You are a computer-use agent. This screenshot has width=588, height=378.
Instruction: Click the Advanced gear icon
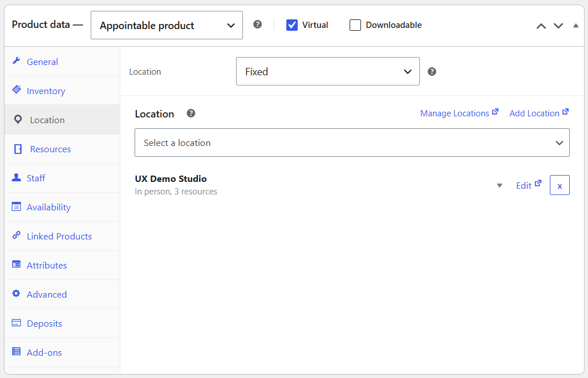(16, 293)
